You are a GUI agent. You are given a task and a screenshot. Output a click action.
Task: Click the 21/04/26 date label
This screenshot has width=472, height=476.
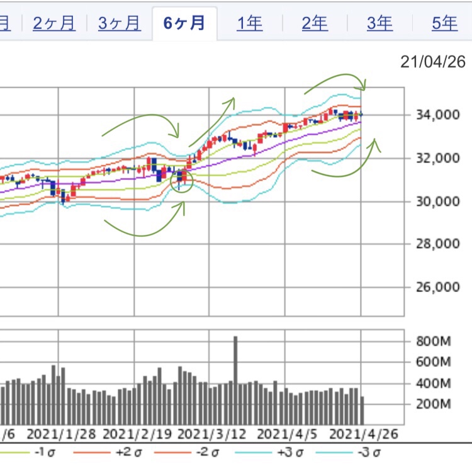point(433,62)
